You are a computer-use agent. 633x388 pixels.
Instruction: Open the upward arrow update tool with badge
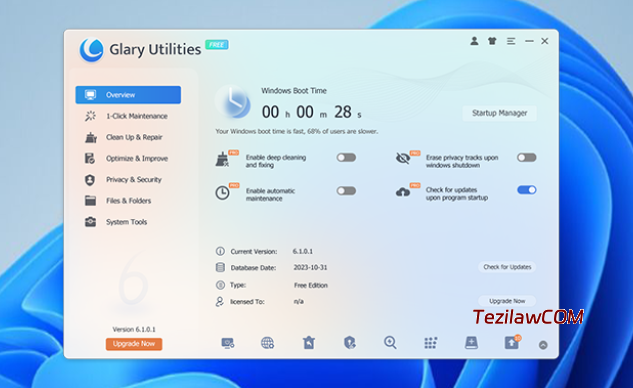click(512, 342)
